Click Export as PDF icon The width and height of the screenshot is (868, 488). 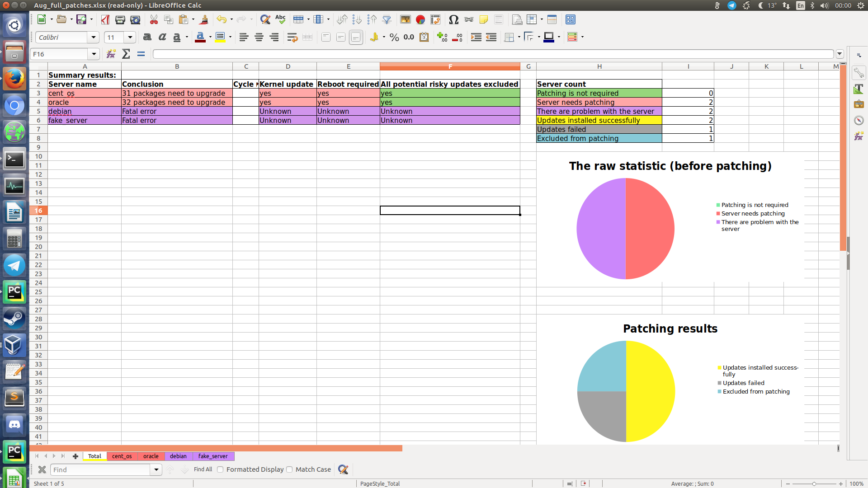(105, 19)
